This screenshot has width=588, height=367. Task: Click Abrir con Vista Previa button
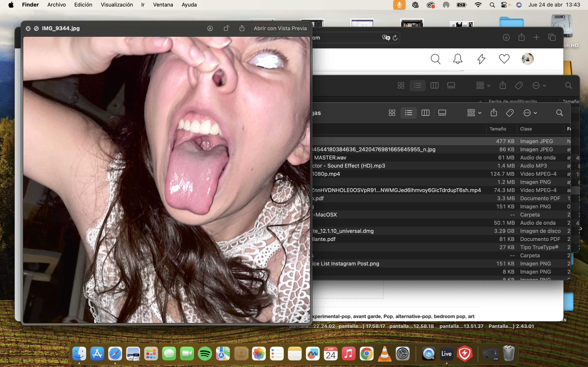[280, 28]
